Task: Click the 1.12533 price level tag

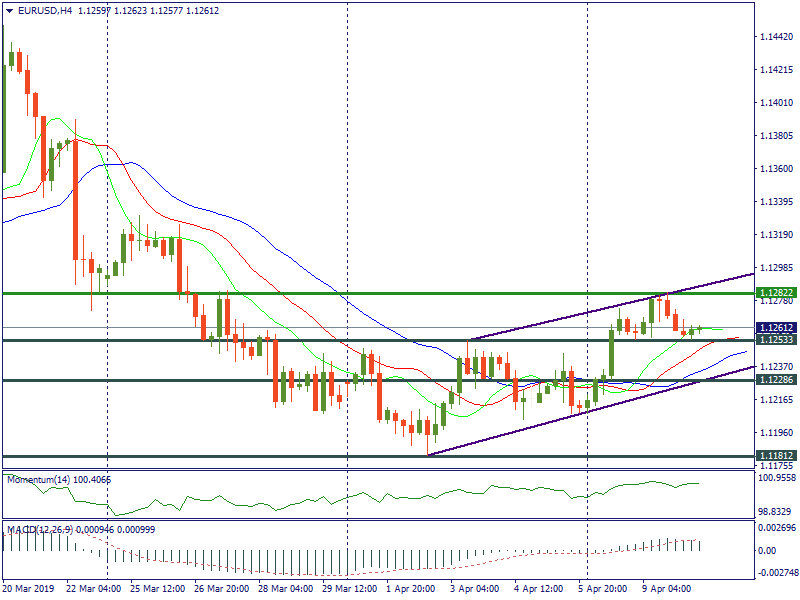Action: [x=776, y=341]
